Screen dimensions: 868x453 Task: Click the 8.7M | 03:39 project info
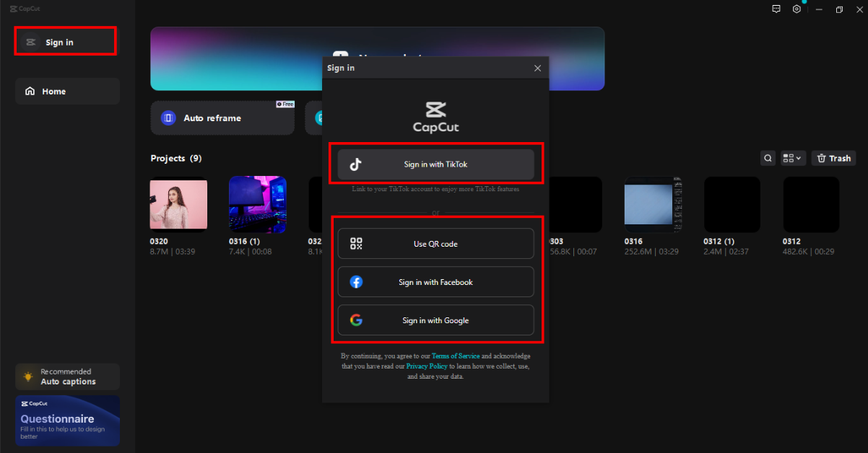[173, 252]
